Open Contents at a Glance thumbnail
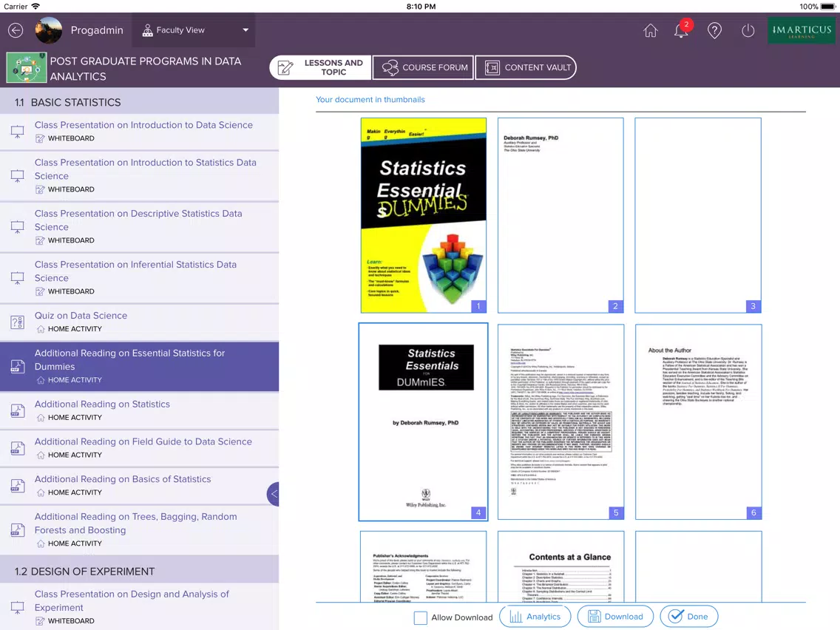Screen dimensions: 840x630 pyautogui.click(x=560, y=566)
